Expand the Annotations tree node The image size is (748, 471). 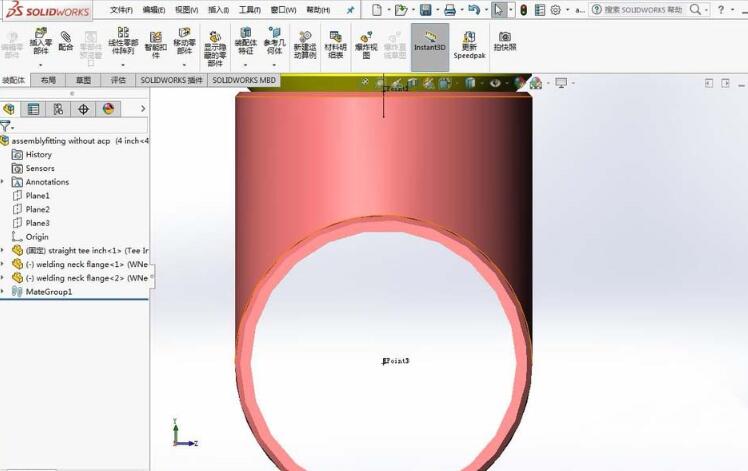[x=3, y=182]
